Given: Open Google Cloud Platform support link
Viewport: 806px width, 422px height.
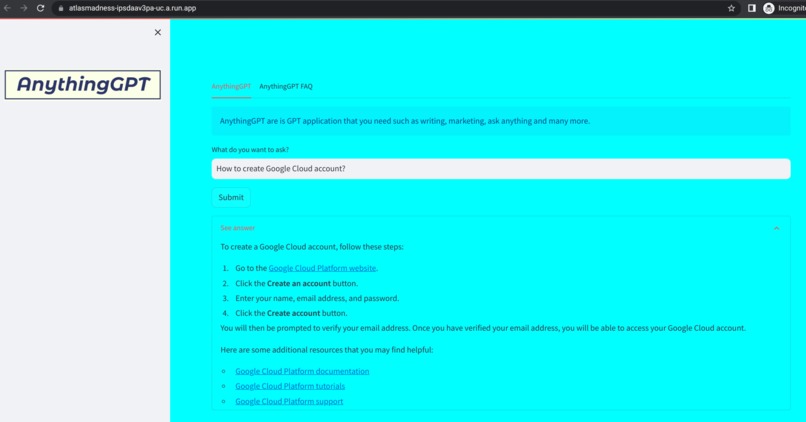Looking at the screenshot, I should point(289,401).
